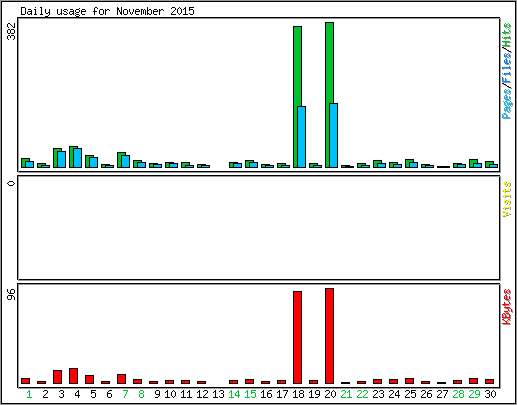Click the day label '11' on the x-axis
The width and height of the screenshot is (517, 405).
point(186,394)
